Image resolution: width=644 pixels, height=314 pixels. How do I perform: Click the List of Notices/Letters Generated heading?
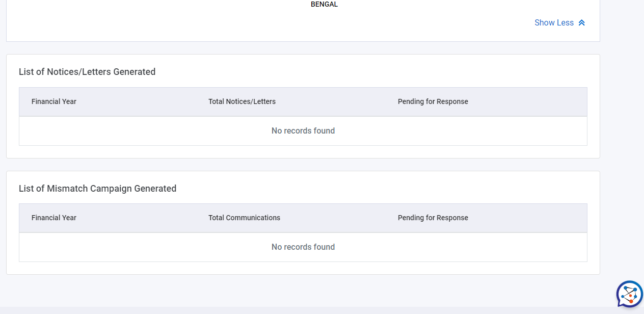coord(87,72)
